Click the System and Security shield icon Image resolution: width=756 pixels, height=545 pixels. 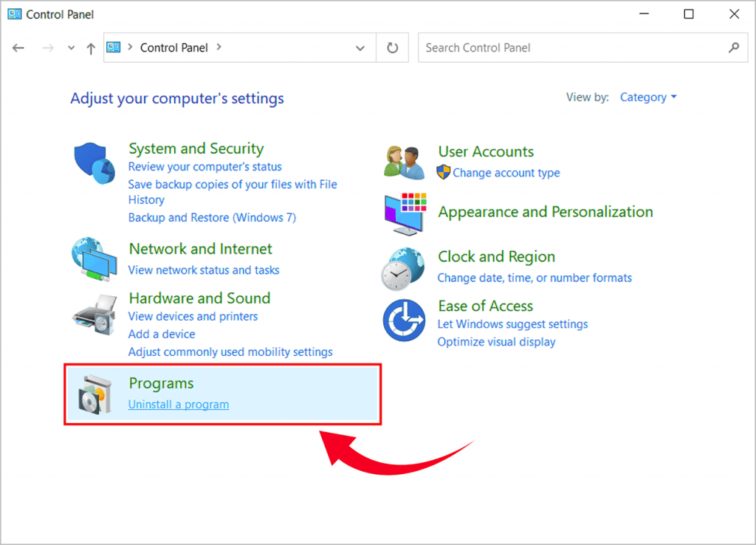tap(94, 163)
